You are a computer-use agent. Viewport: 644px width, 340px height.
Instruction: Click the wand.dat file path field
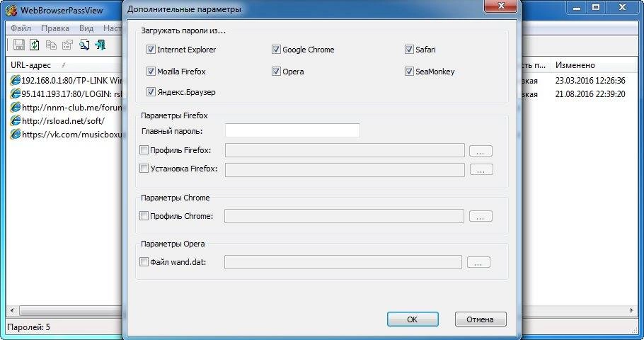pyautogui.click(x=343, y=262)
